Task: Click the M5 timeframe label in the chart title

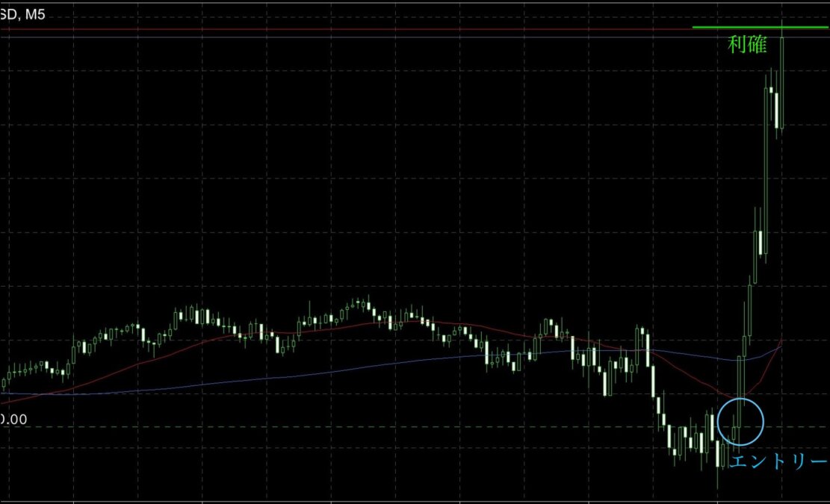Action: pyautogui.click(x=34, y=13)
